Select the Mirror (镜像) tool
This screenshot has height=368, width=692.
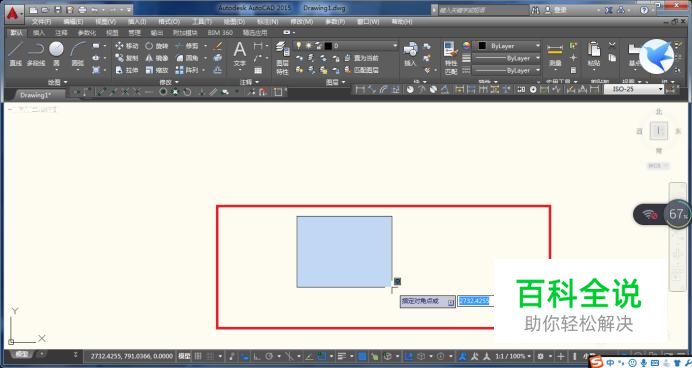click(x=157, y=58)
